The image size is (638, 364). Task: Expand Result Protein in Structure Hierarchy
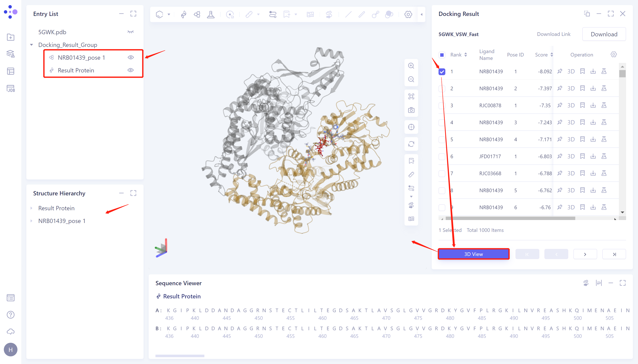click(x=32, y=208)
